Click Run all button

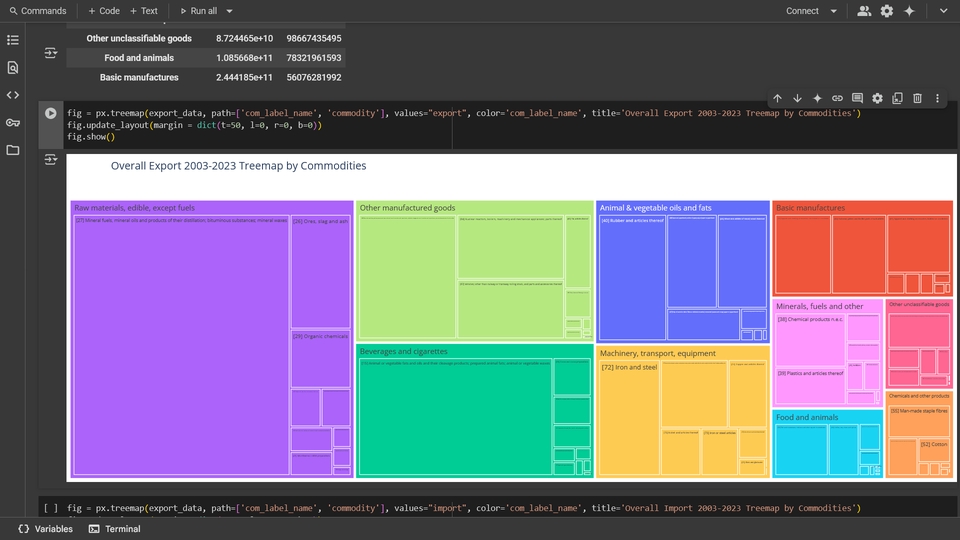coord(198,11)
